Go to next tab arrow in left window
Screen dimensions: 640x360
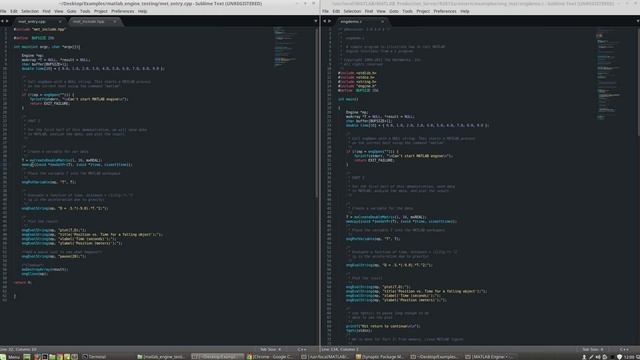tap(7, 21)
